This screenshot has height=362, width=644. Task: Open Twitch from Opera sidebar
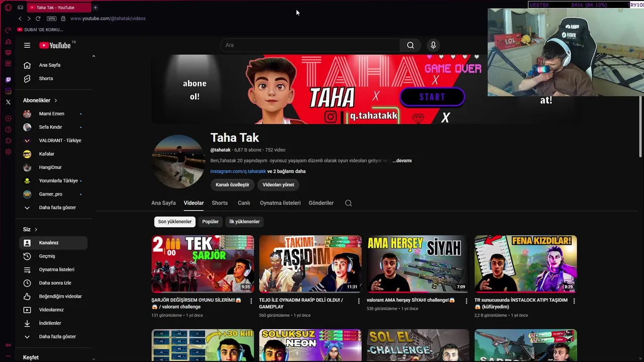8,80
